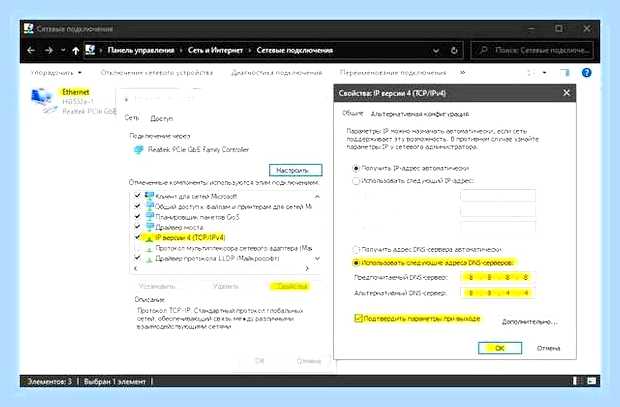Click the Сетевые подключения search box

[532, 50]
